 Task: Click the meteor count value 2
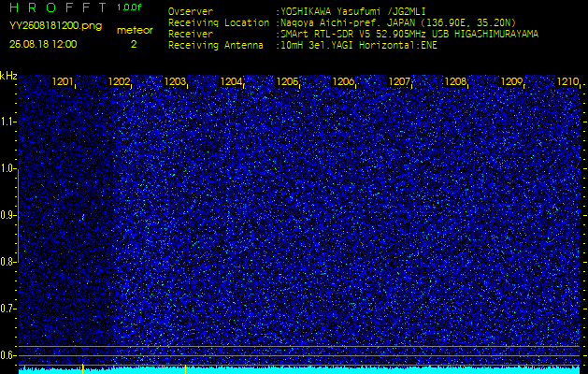pos(134,44)
